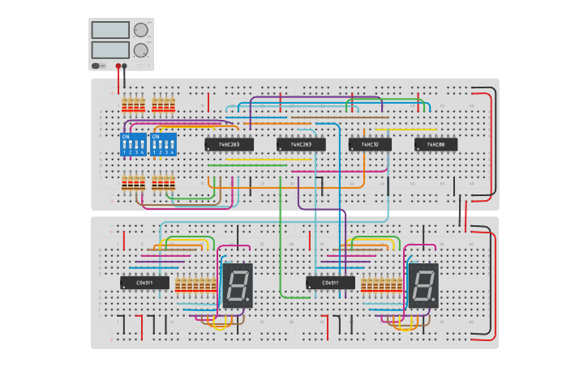Select the resistor array beside left CD4511
The width and height of the screenshot is (588, 367).
click(x=196, y=285)
